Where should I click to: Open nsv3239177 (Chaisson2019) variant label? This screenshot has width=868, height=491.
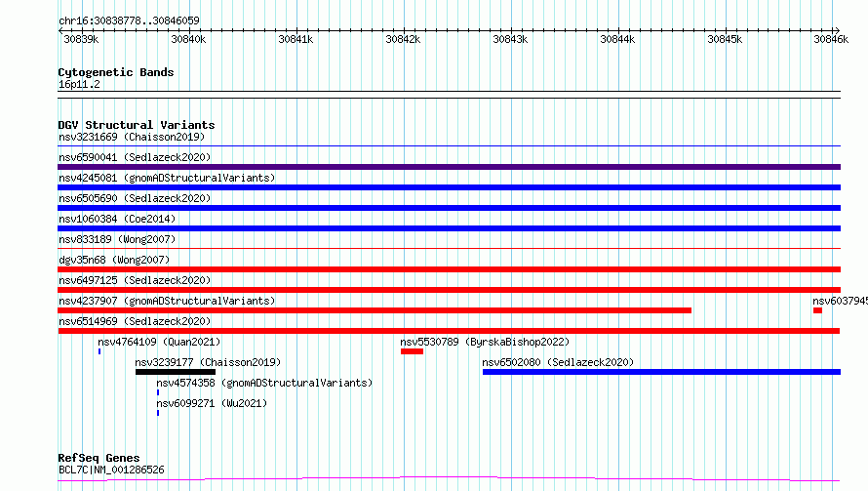208,362
